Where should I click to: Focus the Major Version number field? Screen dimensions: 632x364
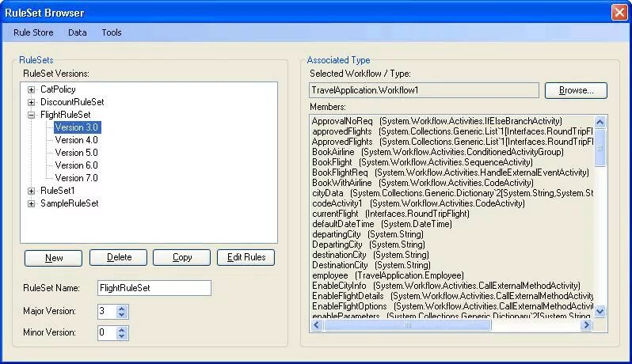(x=107, y=312)
